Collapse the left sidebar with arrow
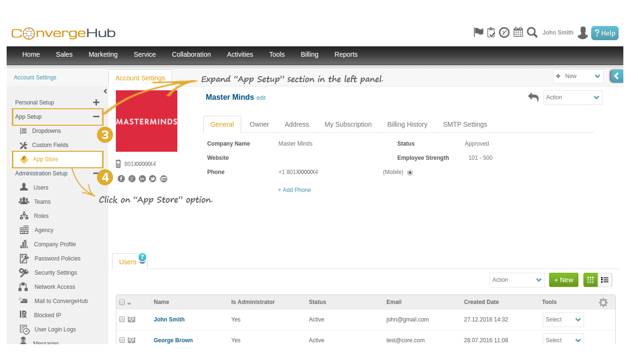Viewport: 638px width, 364px height. pos(105,91)
